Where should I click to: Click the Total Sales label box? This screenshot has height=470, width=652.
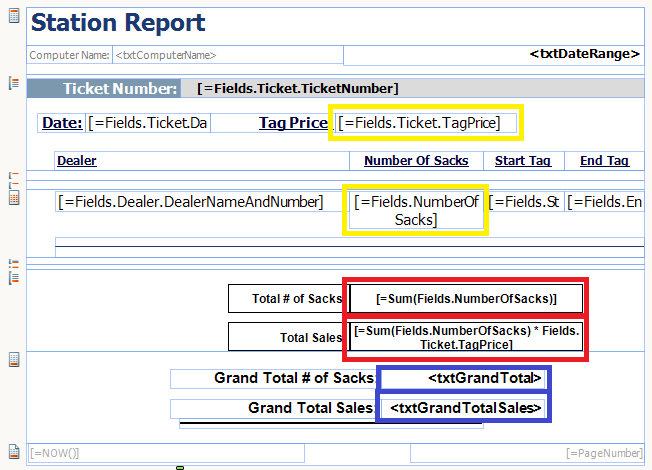coord(287,337)
